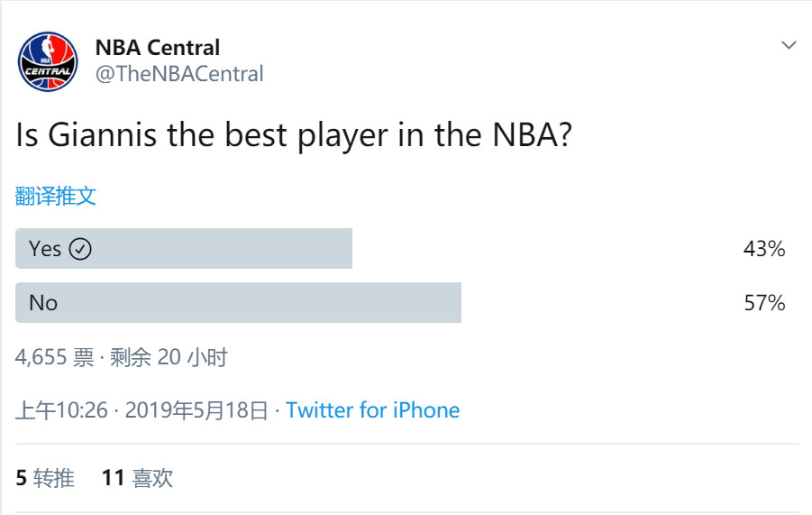Click the 2019年5月18日 date text

pyautogui.click(x=196, y=410)
